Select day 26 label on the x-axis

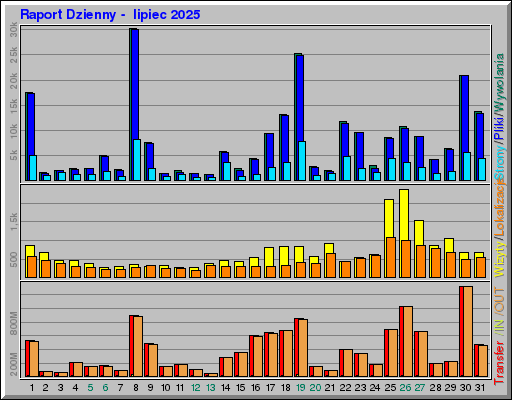click(x=405, y=388)
